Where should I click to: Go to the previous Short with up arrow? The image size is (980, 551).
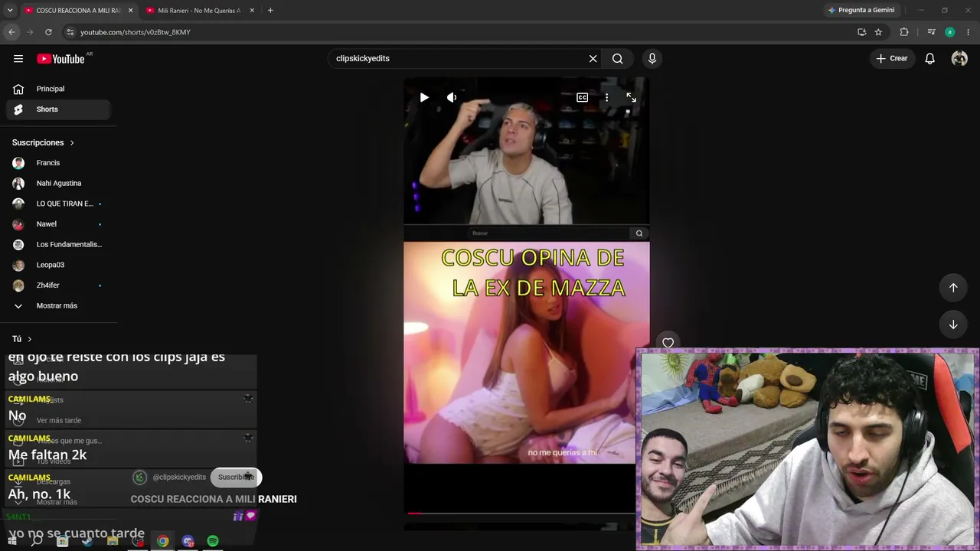953,288
